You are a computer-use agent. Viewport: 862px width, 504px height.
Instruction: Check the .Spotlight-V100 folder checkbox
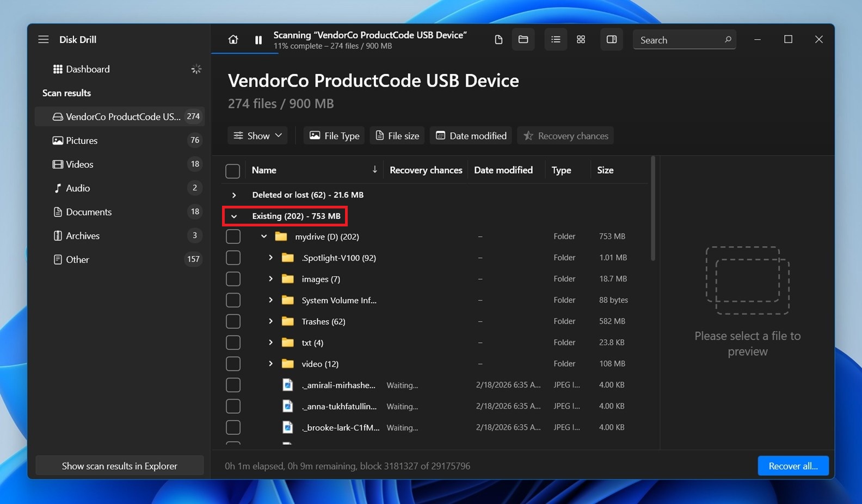(233, 258)
